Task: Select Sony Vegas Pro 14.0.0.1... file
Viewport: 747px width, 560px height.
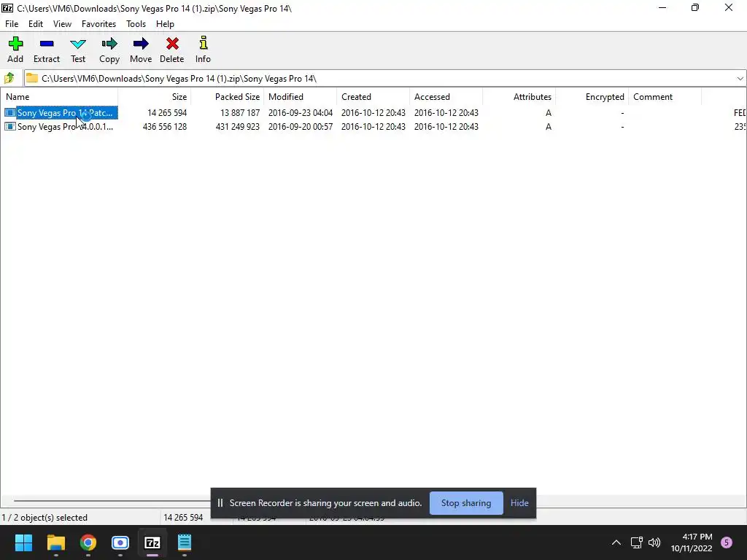Action: 65,127
